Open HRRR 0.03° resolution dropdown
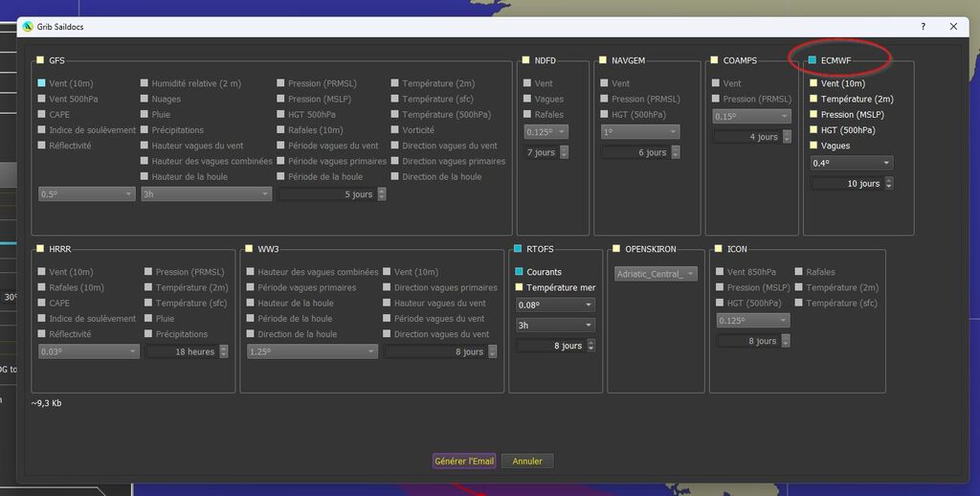 click(89, 351)
